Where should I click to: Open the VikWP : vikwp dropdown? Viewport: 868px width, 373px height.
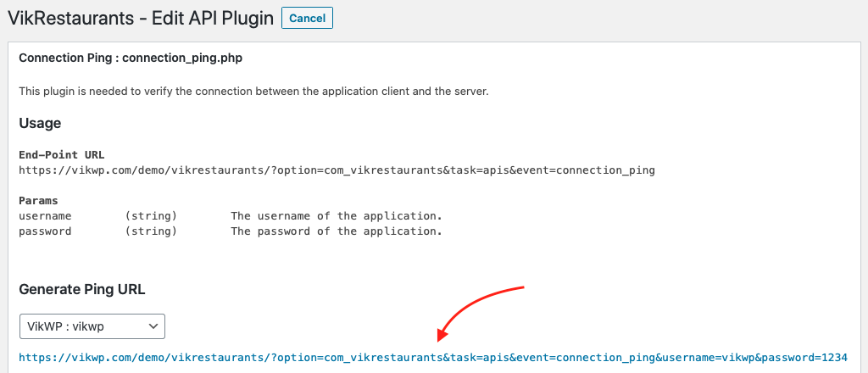92,326
